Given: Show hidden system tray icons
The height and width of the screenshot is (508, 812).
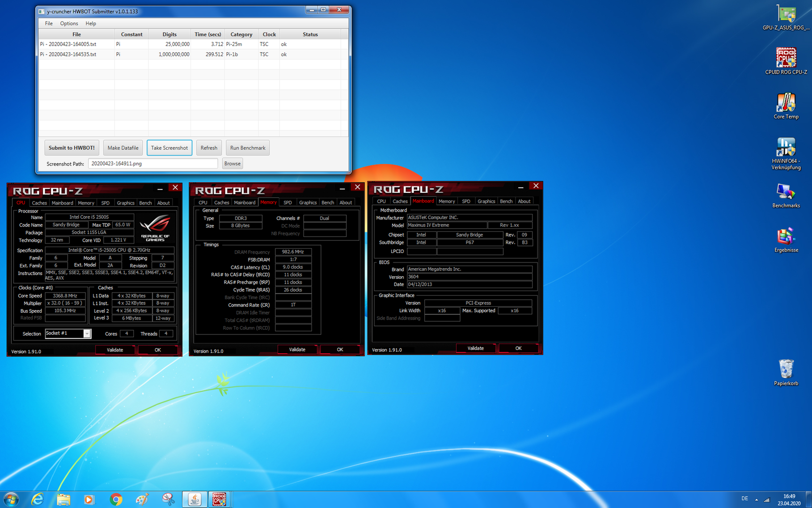Looking at the screenshot, I should click(757, 500).
